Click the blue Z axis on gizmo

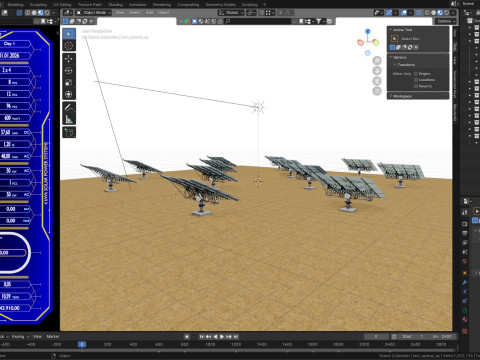368,31
